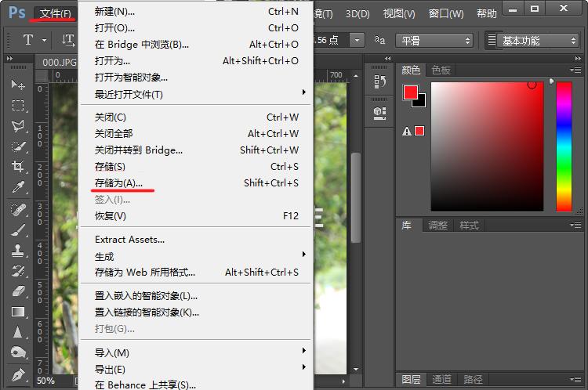Viewport: 588px width, 390px height.
Task: Open the 窗口(W) menu
Action: [x=446, y=14]
